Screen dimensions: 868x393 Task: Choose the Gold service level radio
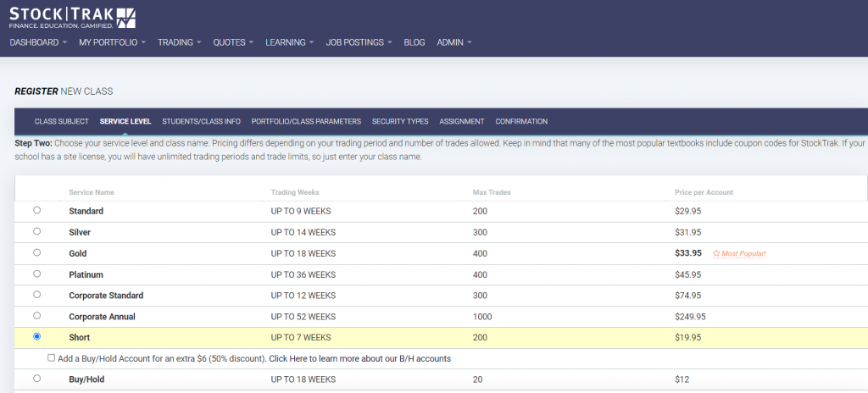tap(37, 252)
